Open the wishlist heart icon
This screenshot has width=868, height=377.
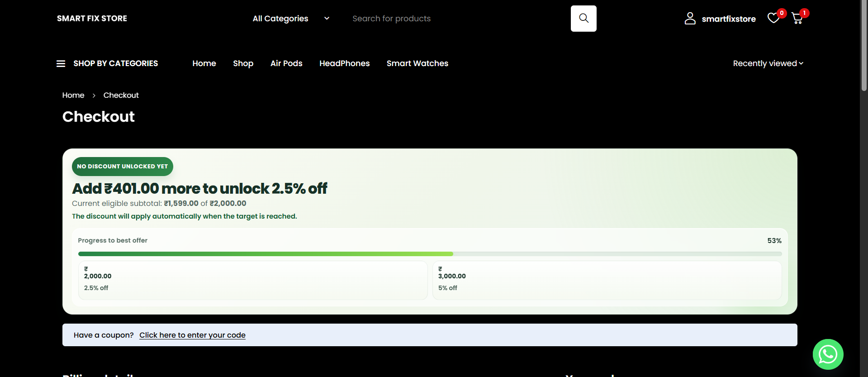[x=773, y=18]
